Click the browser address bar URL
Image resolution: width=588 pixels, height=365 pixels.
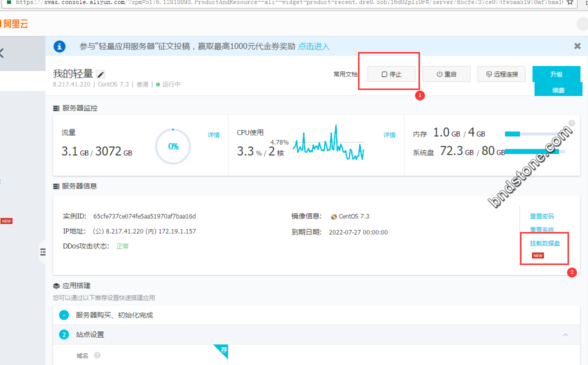289,2
